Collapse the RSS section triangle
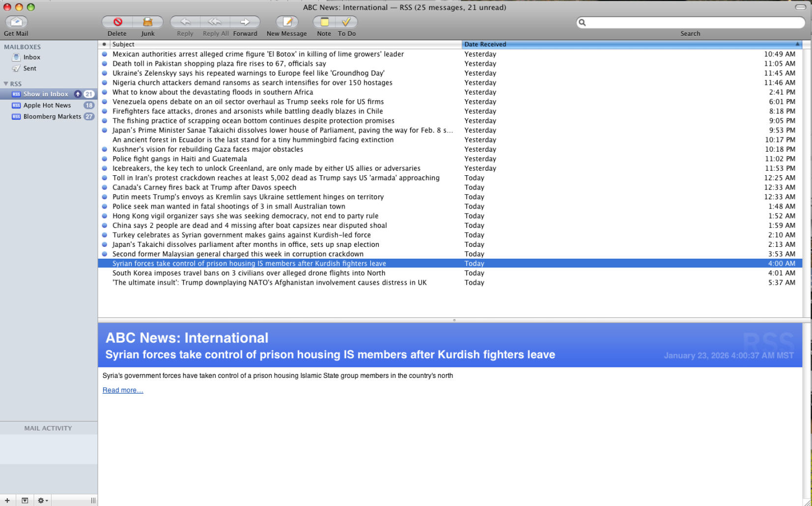Screen dimensions: 812x506 pyautogui.click(x=6, y=84)
